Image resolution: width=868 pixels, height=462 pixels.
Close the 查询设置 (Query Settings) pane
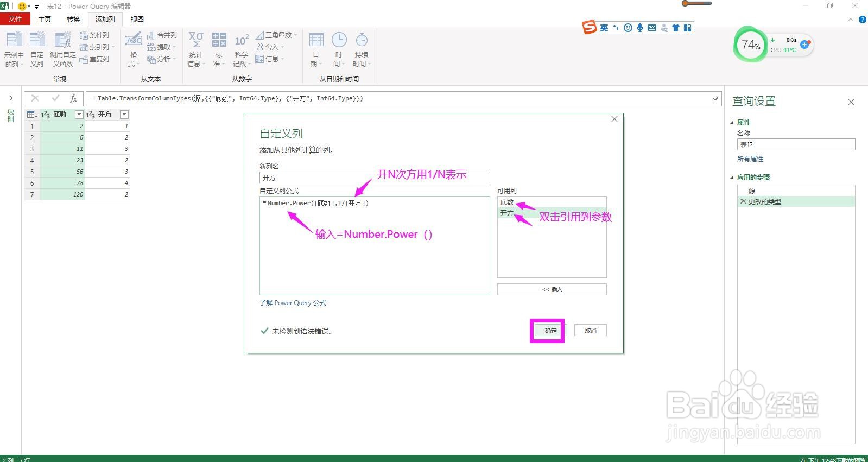pyautogui.click(x=851, y=102)
